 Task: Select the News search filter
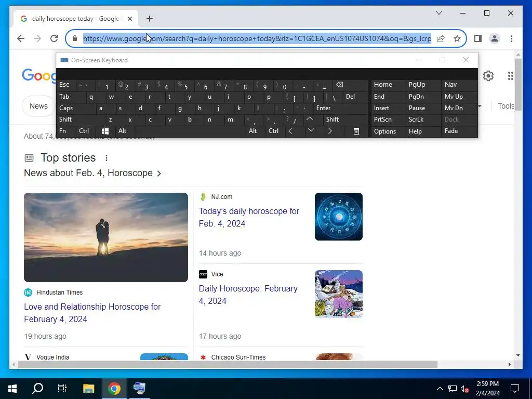pos(38,106)
